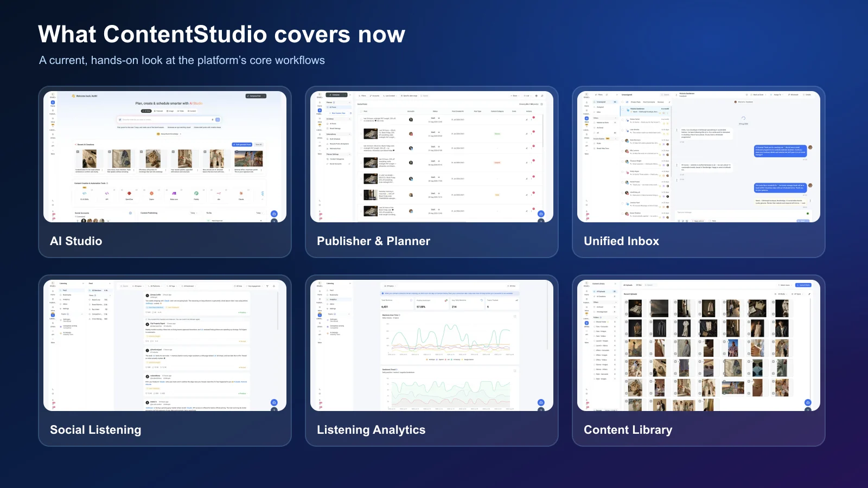Click the active Library icon in Content Library sidebar
This screenshot has width=868, height=488.
(586, 323)
